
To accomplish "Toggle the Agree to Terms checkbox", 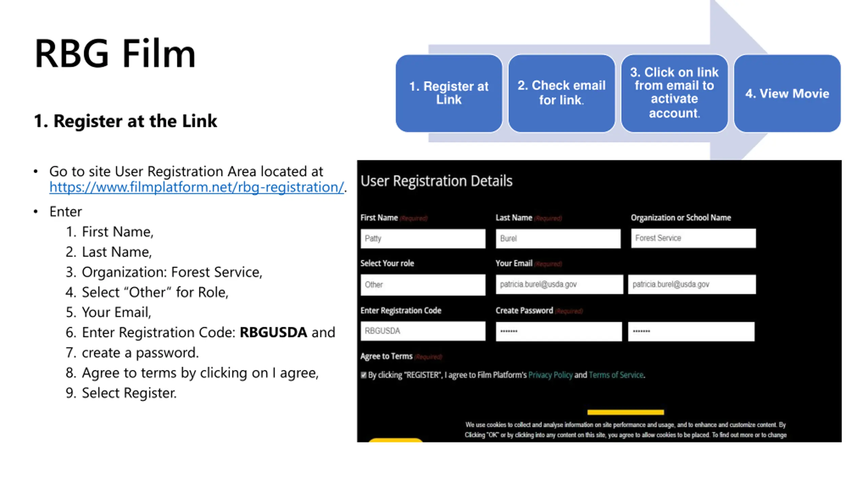I will (363, 375).
